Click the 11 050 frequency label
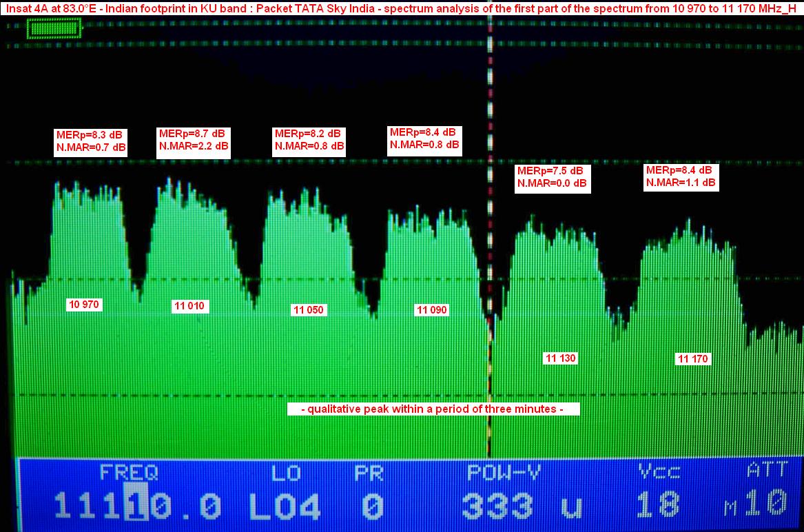Viewport: 804px width, 532px height. 307,310
